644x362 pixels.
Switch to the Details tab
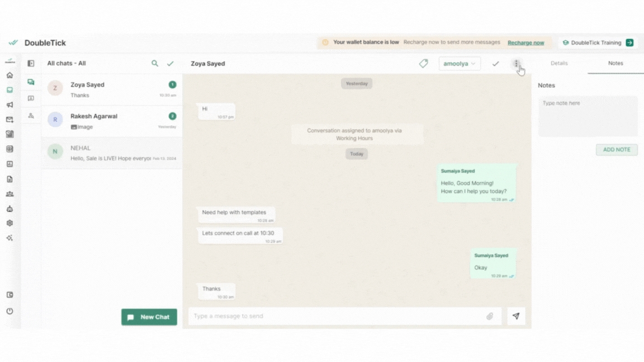tap(559, 64)
